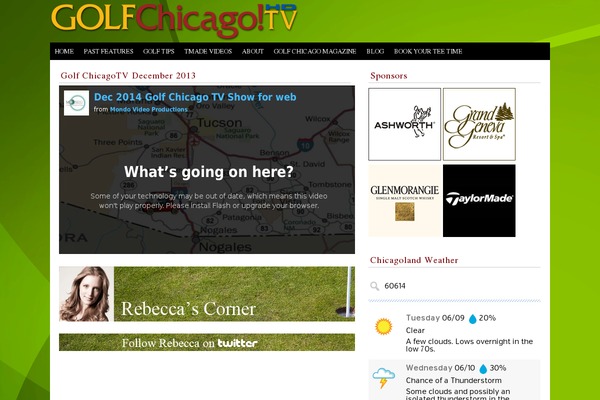Screen dimensions: 600x400
Task: Click 'Chance of a Thunderstorm' text
Action: (454, 380)
